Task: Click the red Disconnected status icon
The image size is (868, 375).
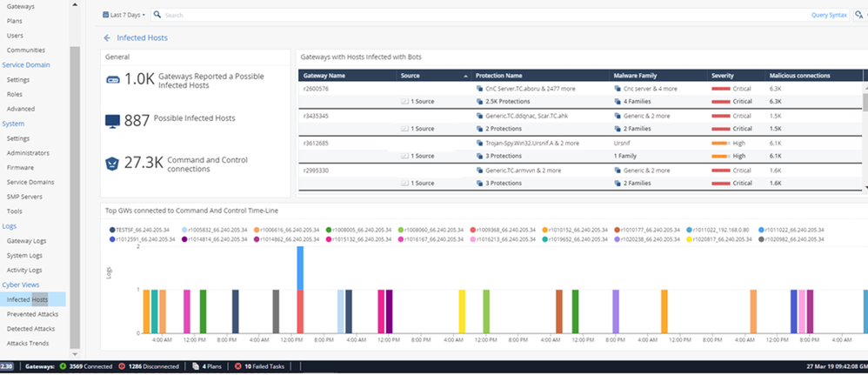Action: click(122, 367)
